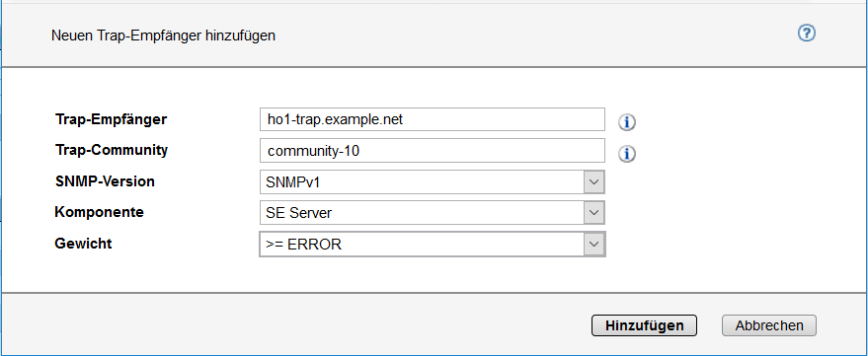868x356 pixels.
Task: Focus the Trap-Community input field
Action: click(432, 150)
